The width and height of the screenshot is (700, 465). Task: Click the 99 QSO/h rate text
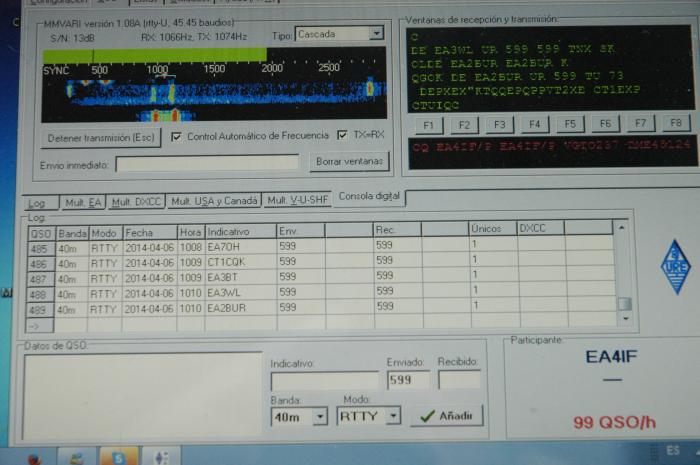[614, 422]
